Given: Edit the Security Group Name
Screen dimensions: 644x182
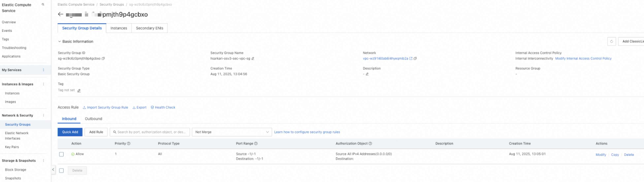Looking at the screenshot, I should (253, 59).
